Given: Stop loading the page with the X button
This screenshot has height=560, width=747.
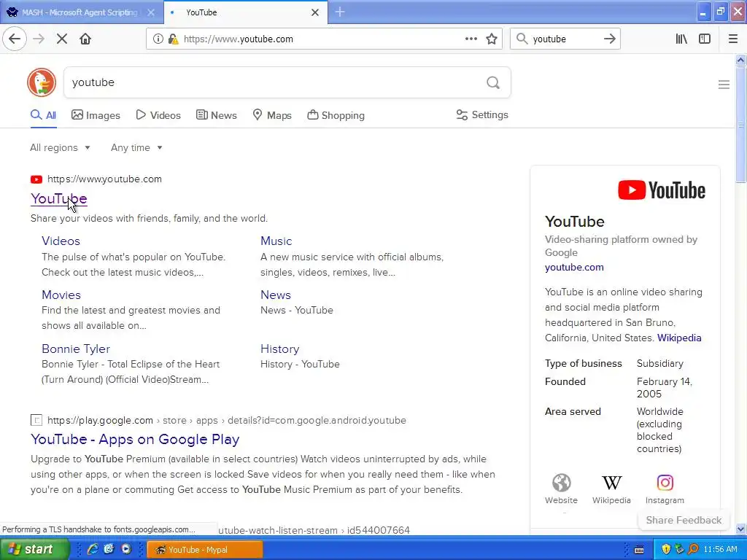Looking at the screenshot, I should tap(62, 39).
